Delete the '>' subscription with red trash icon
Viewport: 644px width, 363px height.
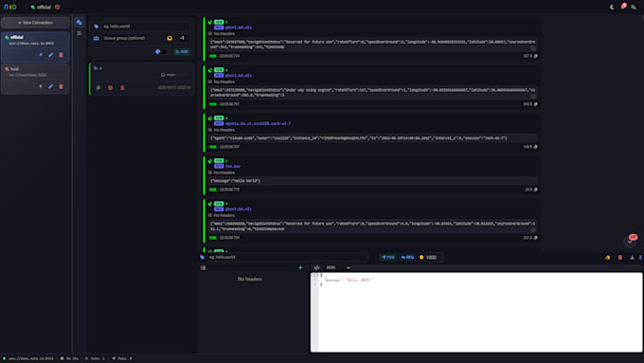(122, 87)
